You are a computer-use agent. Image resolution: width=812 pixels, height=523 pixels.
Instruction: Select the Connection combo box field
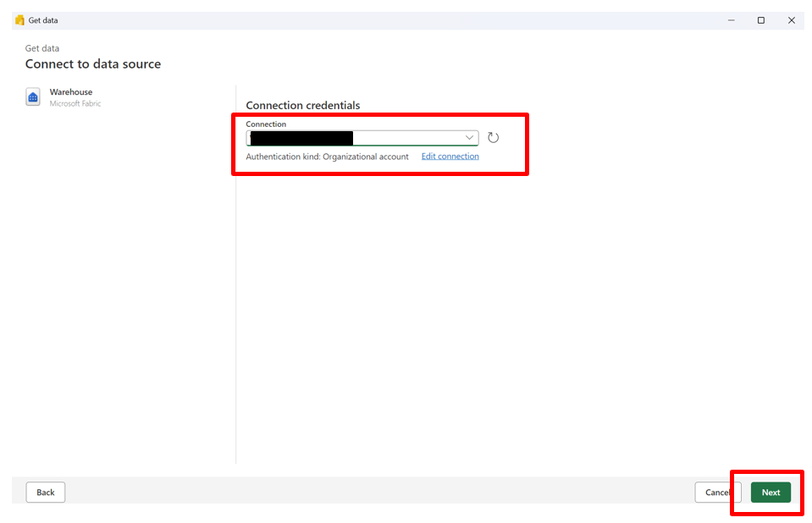click(x=362, y=138)
